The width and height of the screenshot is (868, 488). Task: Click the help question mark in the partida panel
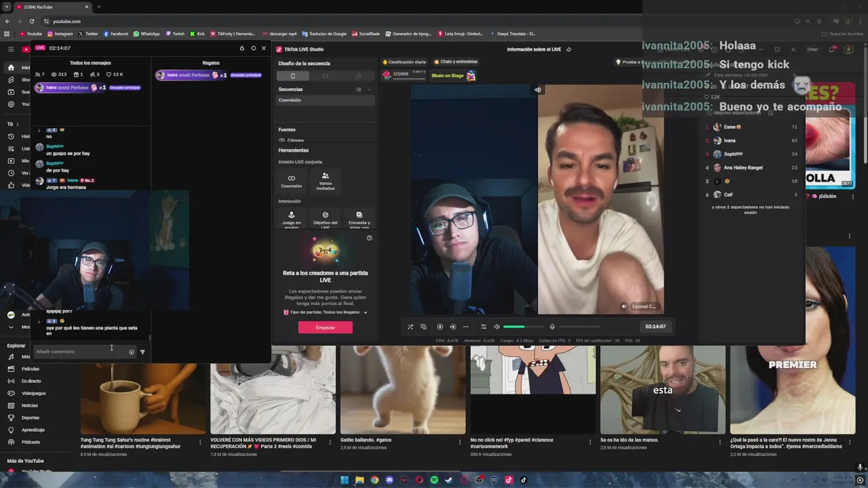[370, 238]
